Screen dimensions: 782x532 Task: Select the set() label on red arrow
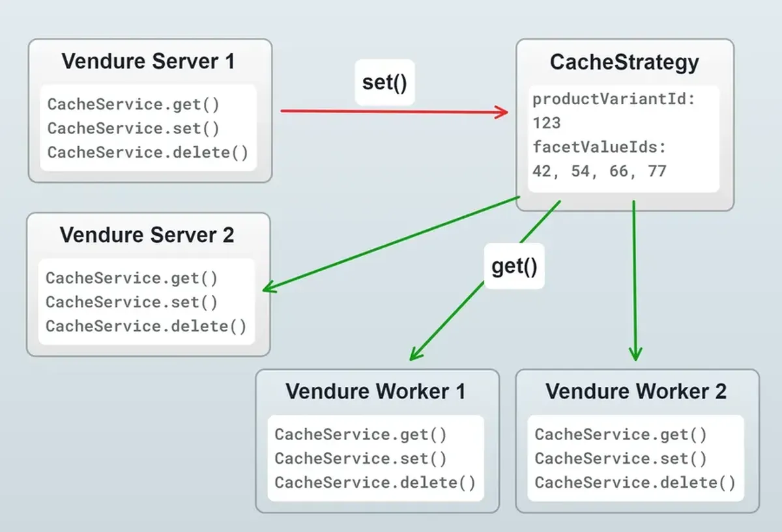[x=384, y=83]
